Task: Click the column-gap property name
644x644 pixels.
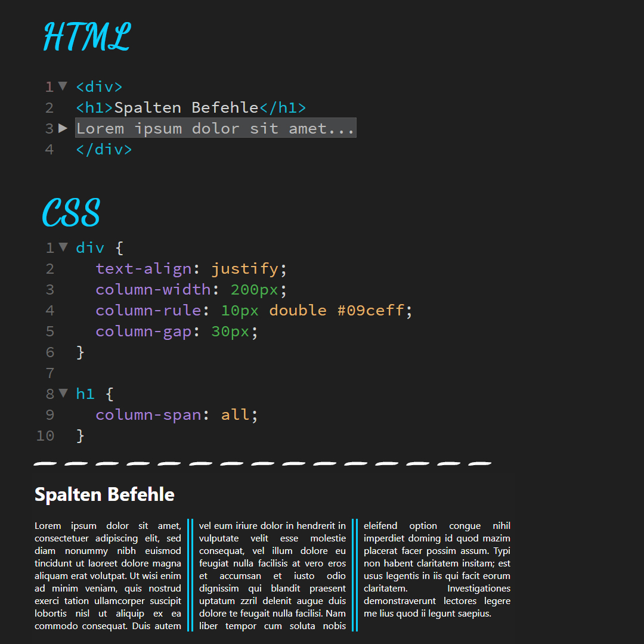Action: tap(144, 331)
